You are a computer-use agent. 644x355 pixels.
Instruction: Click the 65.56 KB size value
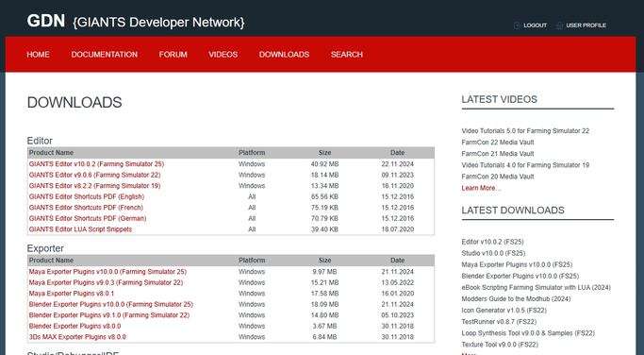coord(325,196)
